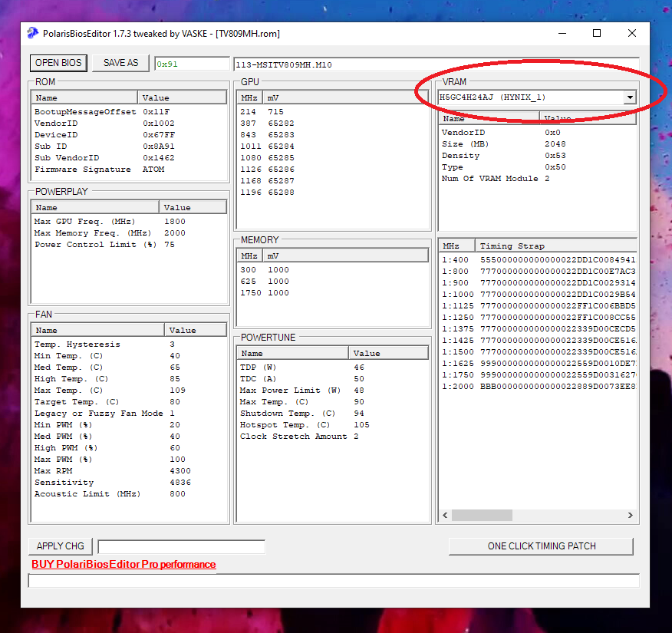Select the Sub VendorID 0x1462 row
Screen dimensions: 672x633
coord(129,158)
